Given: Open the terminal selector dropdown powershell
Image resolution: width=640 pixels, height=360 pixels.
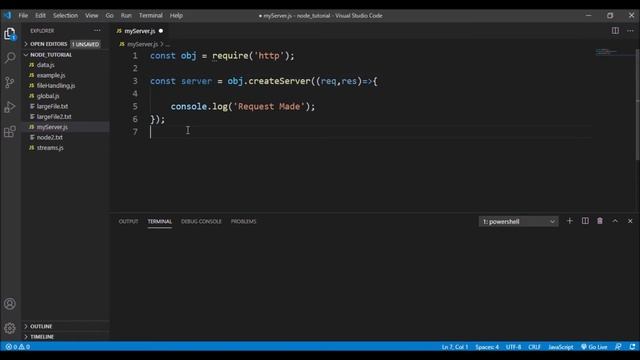Looking at the screenshot, I should coord(518,221).
